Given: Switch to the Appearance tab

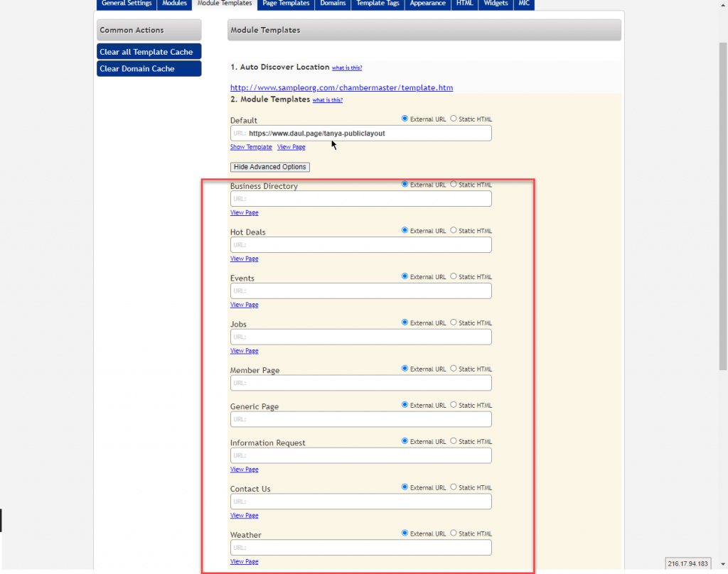Looking at the screenshot, I should (427, 4).
